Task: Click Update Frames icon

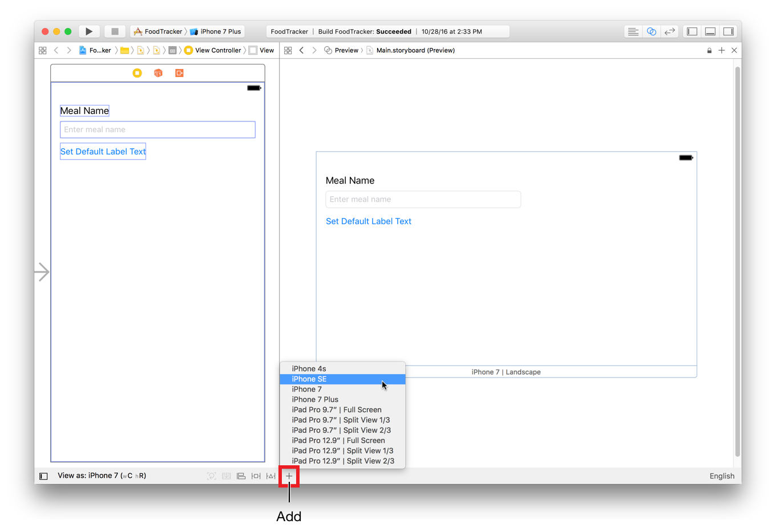Action: [212, 476]
